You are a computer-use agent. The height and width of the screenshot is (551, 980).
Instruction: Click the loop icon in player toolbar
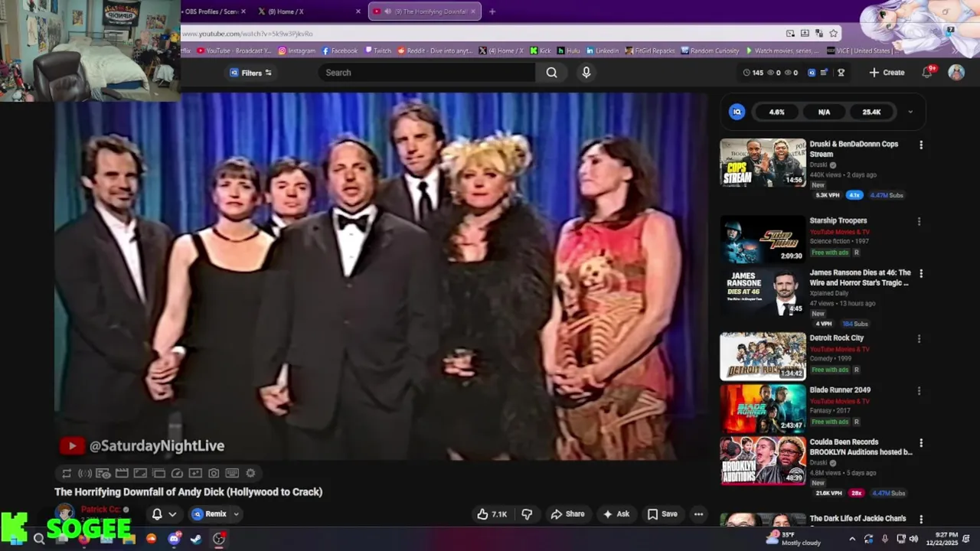(x=67, y=474)
